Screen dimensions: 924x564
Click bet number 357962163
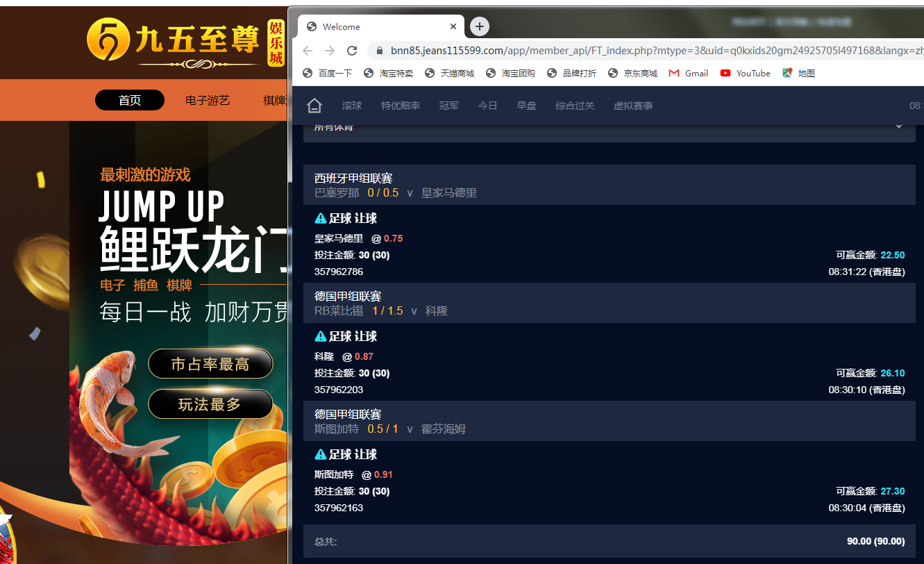click(x=339, y=508)
